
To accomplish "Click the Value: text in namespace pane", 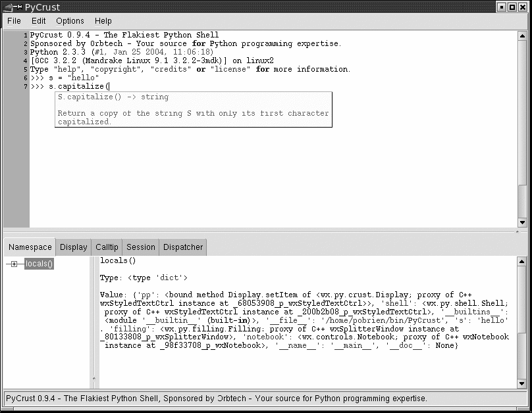I will tap(113, 295).
